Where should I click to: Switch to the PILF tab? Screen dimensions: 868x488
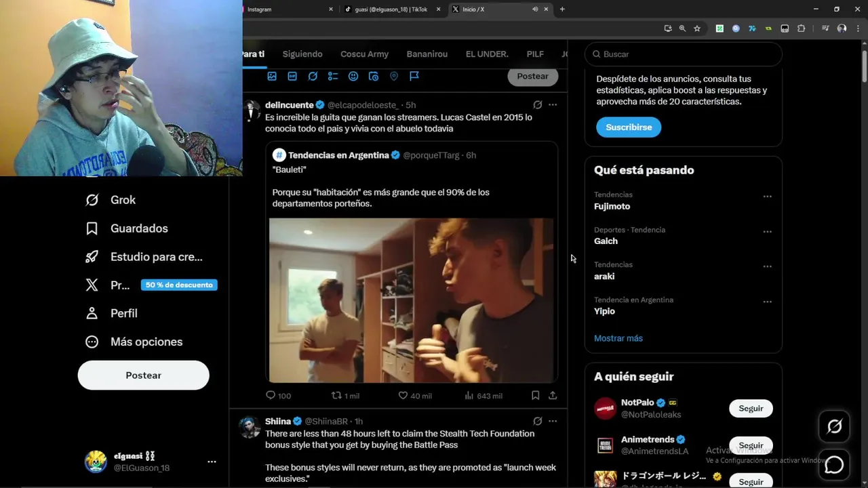[x=535, y=54]
